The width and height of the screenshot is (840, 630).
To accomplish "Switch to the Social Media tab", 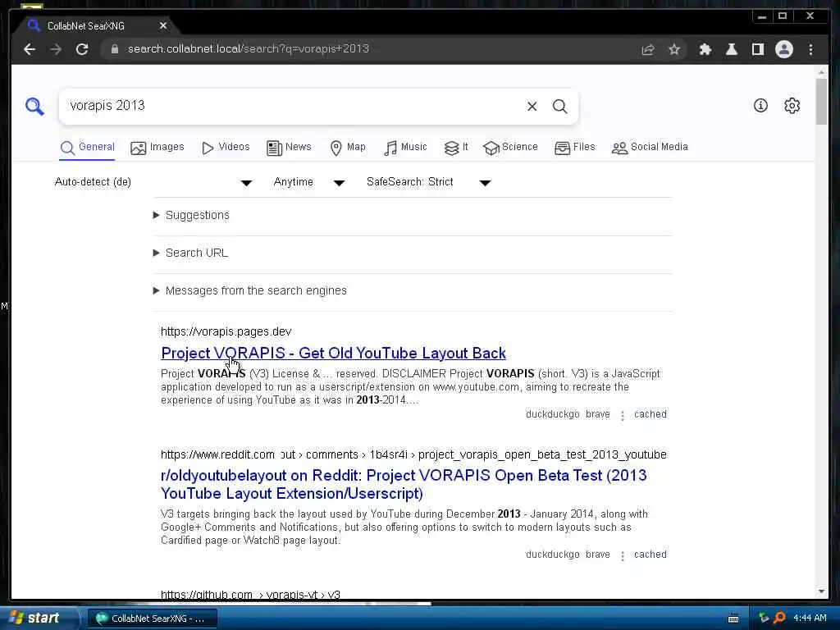I will (x=650, y=148).
